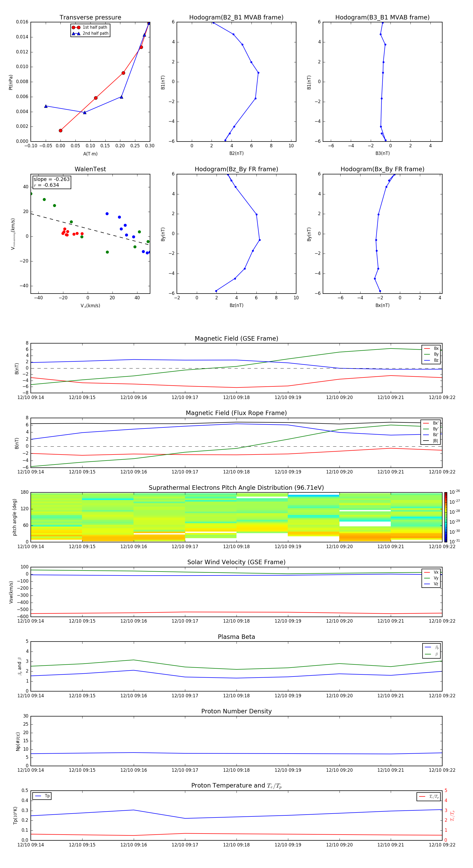Click Vy entry in Solar Wind legend
Viewport: 473px width, 868px height.
point(431,578)
